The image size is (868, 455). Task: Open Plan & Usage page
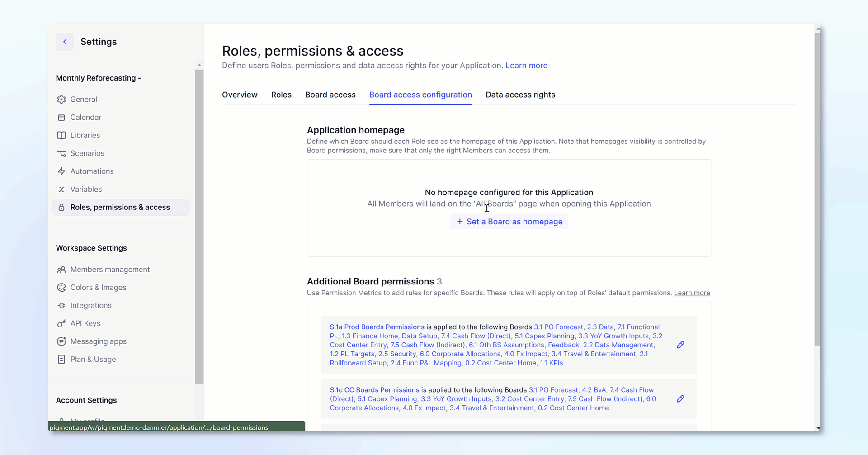click(121, 360)
